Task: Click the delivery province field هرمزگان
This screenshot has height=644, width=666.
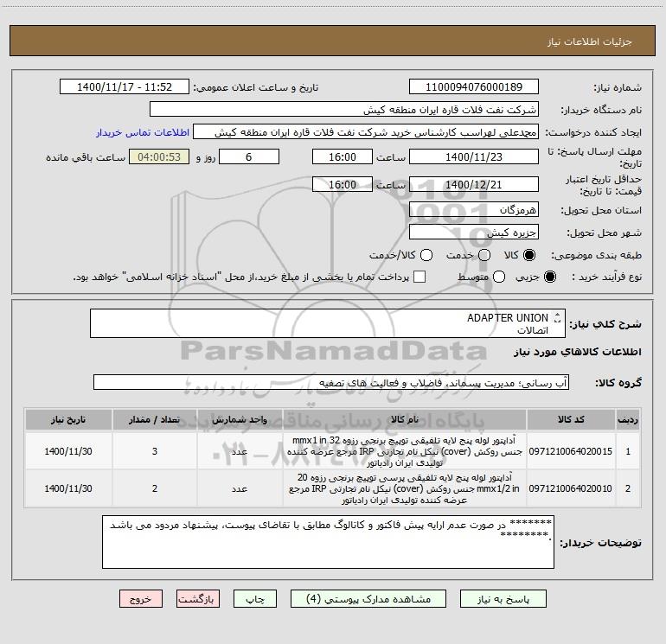Action: tap(474, 209)
